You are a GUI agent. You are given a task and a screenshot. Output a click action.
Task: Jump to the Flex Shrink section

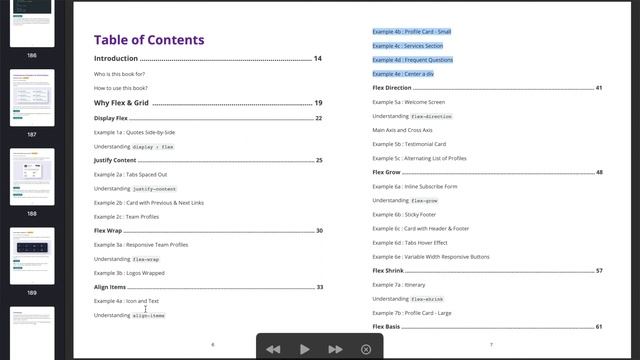[487, 271]
